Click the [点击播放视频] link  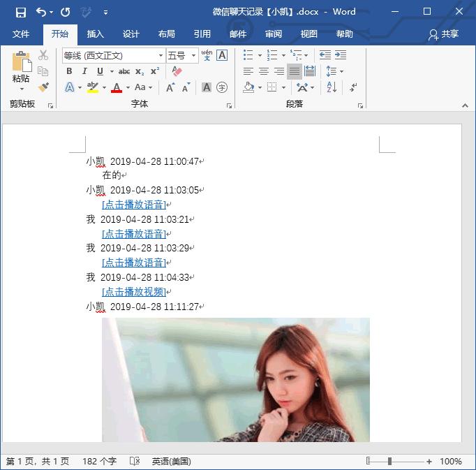[134, 292]
